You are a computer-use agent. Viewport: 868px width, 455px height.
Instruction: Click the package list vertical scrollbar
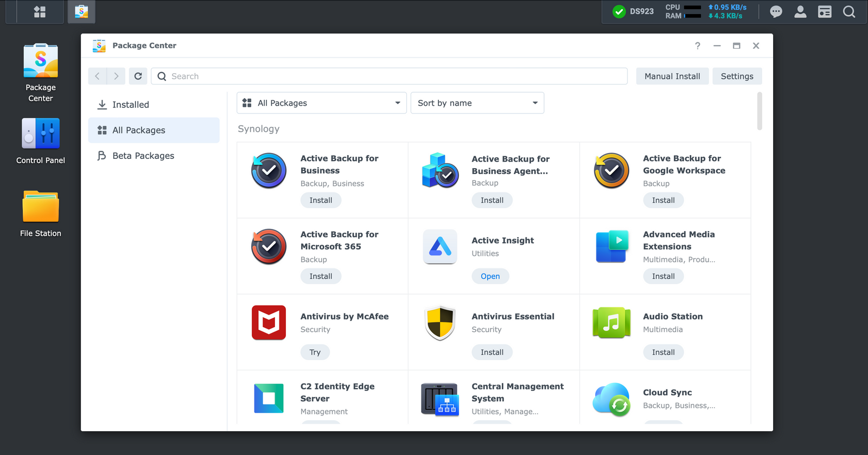(759, 112)
